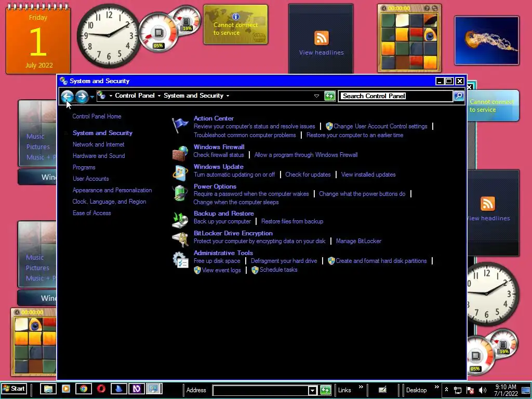Expand the Desktop toolbar chevron

pyautogui.click(x=436, y=387)
